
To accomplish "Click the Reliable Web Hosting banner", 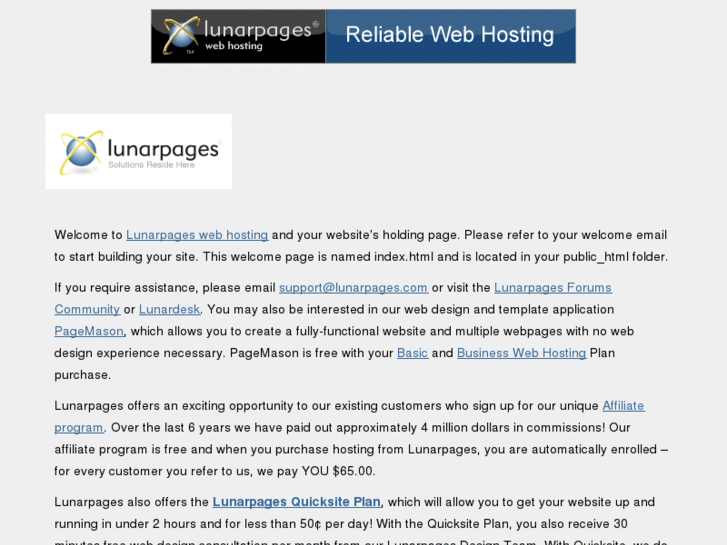I will [x=451, y=36].
